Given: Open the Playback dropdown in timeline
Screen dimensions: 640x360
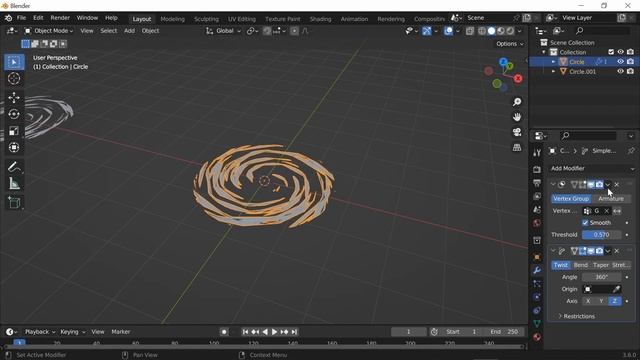Looking at the screenshot, I should (40, 332).
